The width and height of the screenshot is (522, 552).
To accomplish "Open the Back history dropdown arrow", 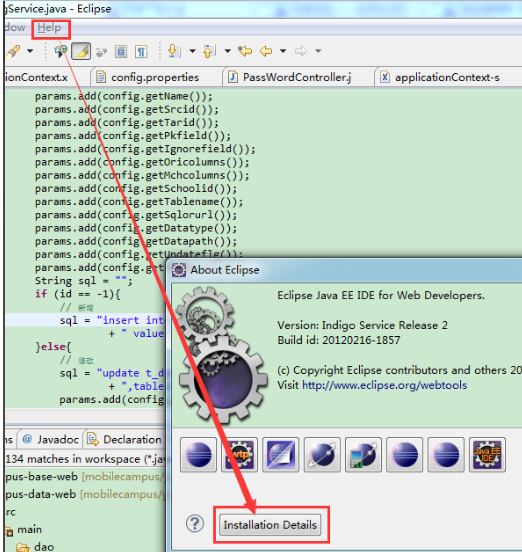I will coord(283,51).
